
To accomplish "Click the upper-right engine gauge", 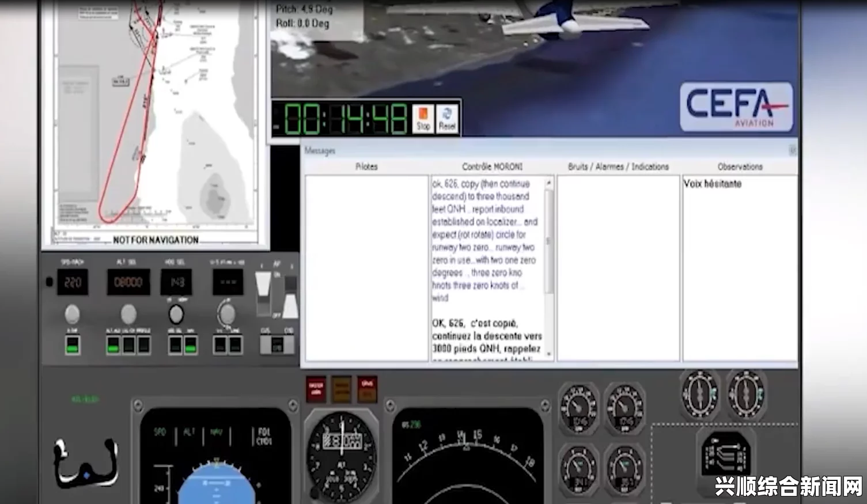I will click(624, 408).
